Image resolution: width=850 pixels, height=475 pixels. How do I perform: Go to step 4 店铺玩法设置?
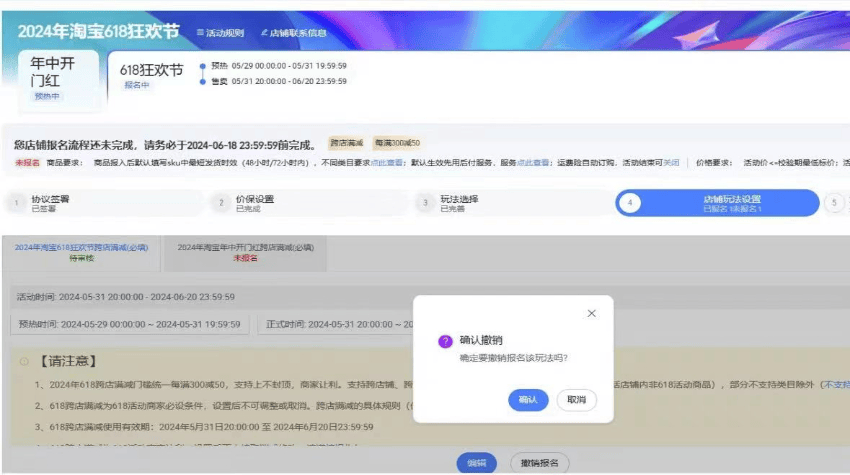coord(717,203)
